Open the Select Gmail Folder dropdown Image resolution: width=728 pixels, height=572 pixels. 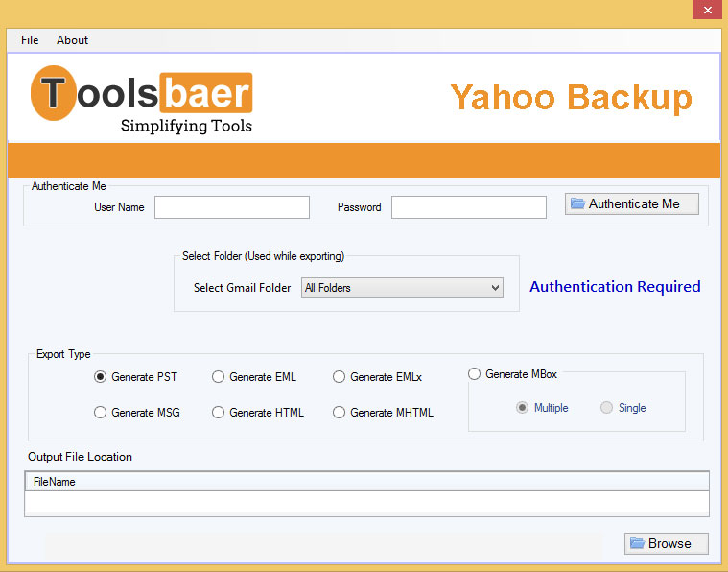coord(402,288)
